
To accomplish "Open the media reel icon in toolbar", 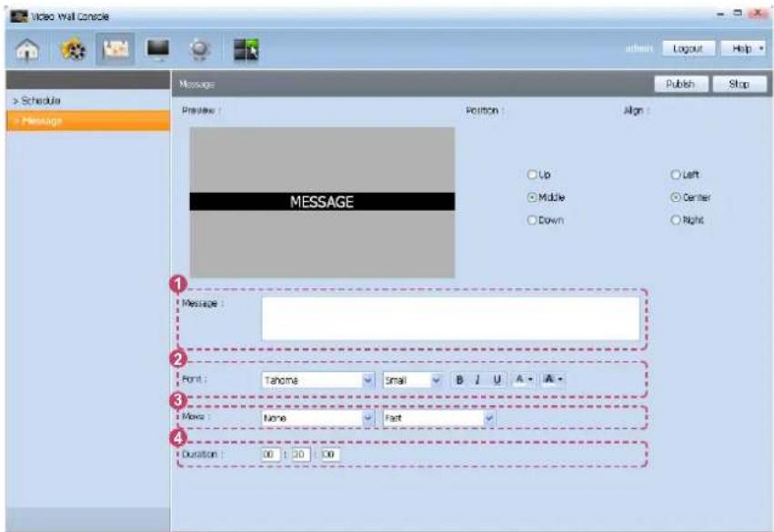I will [73, 49].
